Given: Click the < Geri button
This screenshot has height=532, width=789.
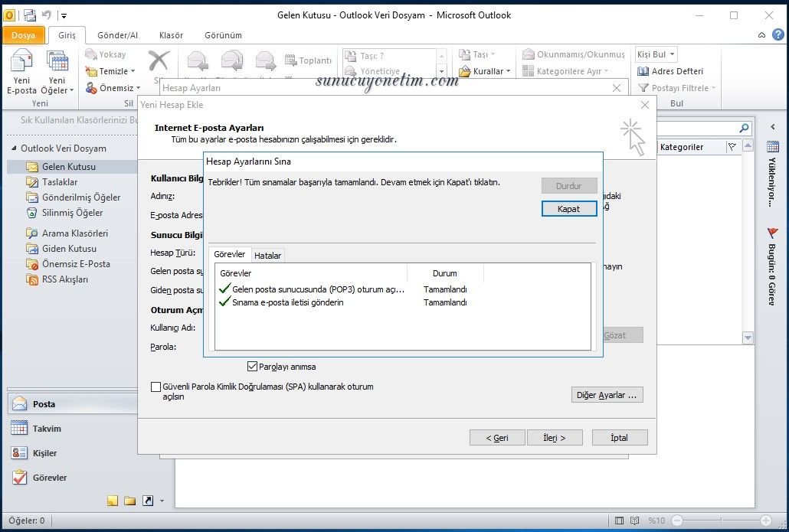Looking at the screenshot, I should click(x=497, y=438).
